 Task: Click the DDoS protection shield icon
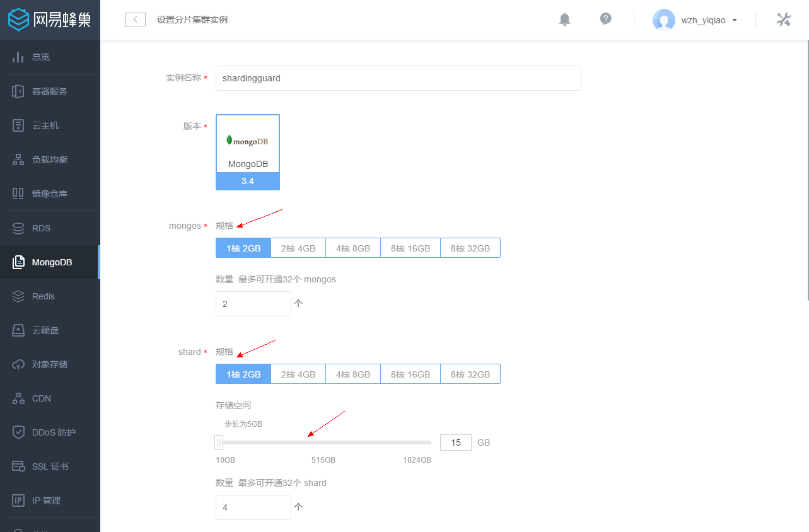coord(18,432)
